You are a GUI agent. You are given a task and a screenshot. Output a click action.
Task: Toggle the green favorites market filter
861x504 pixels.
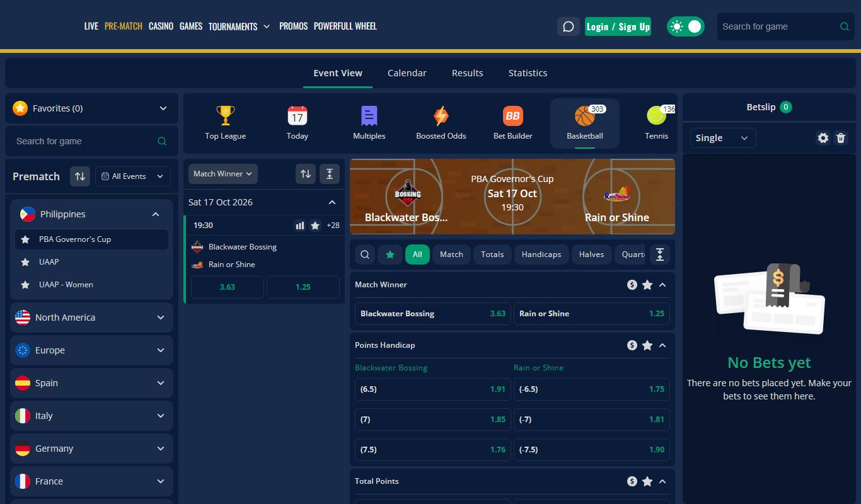tap(390, 255)
